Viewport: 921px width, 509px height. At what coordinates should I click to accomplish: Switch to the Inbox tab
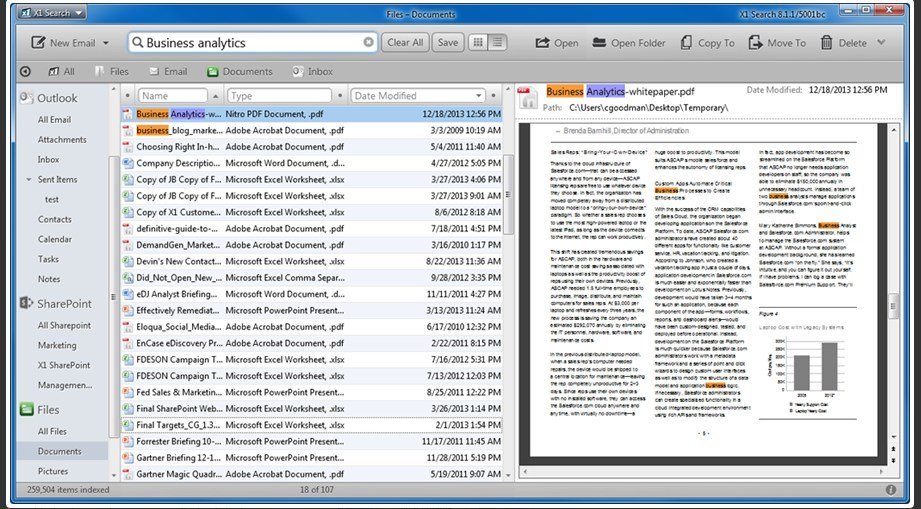tap(312, 72)
